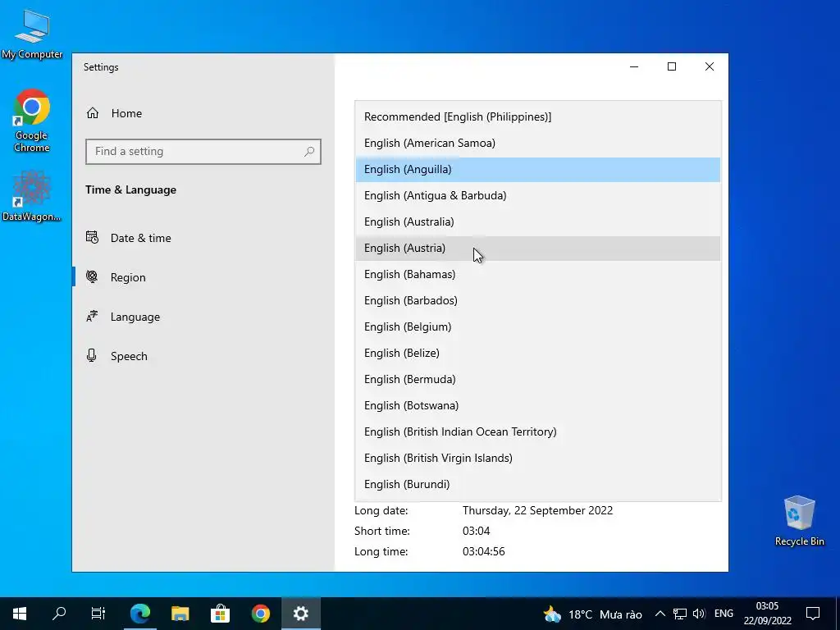Open taskbar search magnifier
The image size is (840, 630).
tap(59, 614)
